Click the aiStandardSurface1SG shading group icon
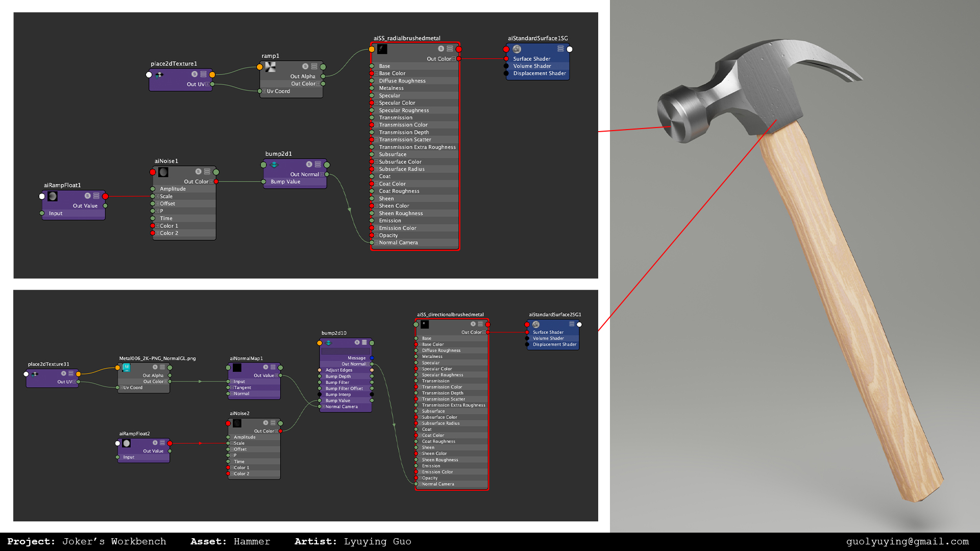Image resolution: width=980 pixels, height=551 pixels. coord(517,49)
